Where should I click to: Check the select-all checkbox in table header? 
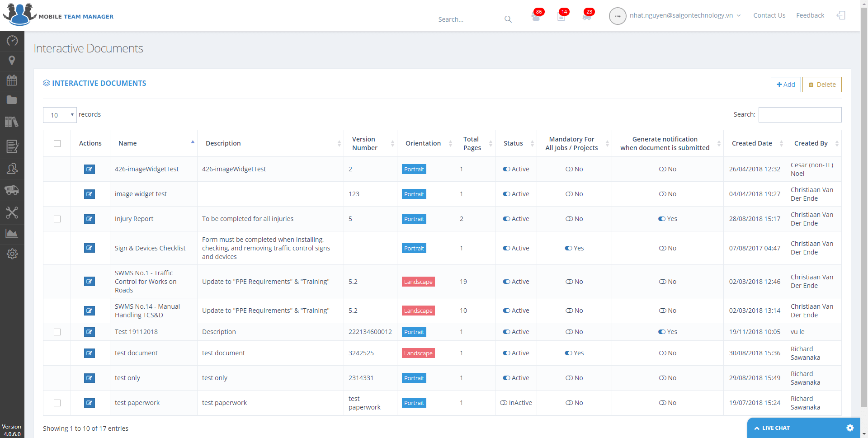pyautogui.click(x=57, y=143)
